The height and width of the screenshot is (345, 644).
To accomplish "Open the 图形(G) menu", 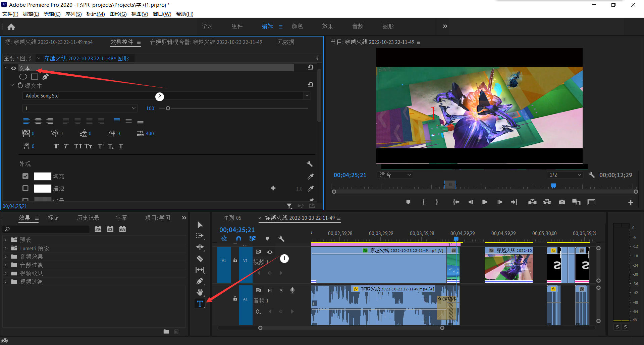I will tap(118, 14).
